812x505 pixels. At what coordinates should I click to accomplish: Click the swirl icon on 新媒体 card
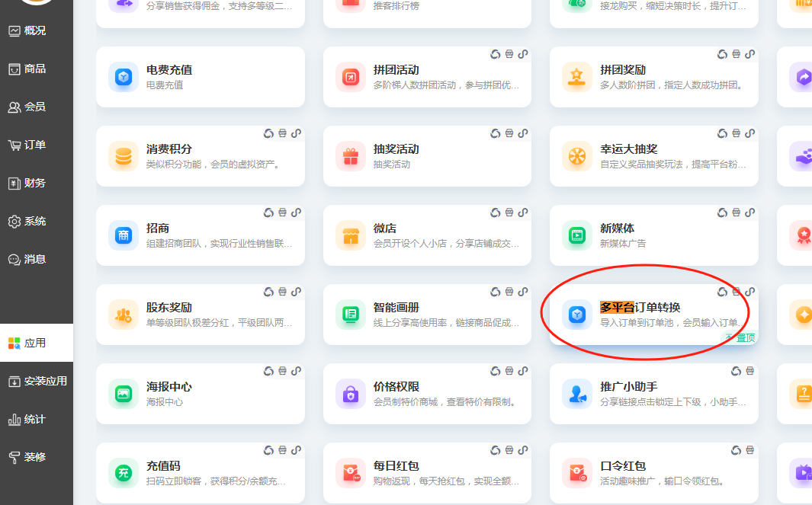click(x=722, y=213)
